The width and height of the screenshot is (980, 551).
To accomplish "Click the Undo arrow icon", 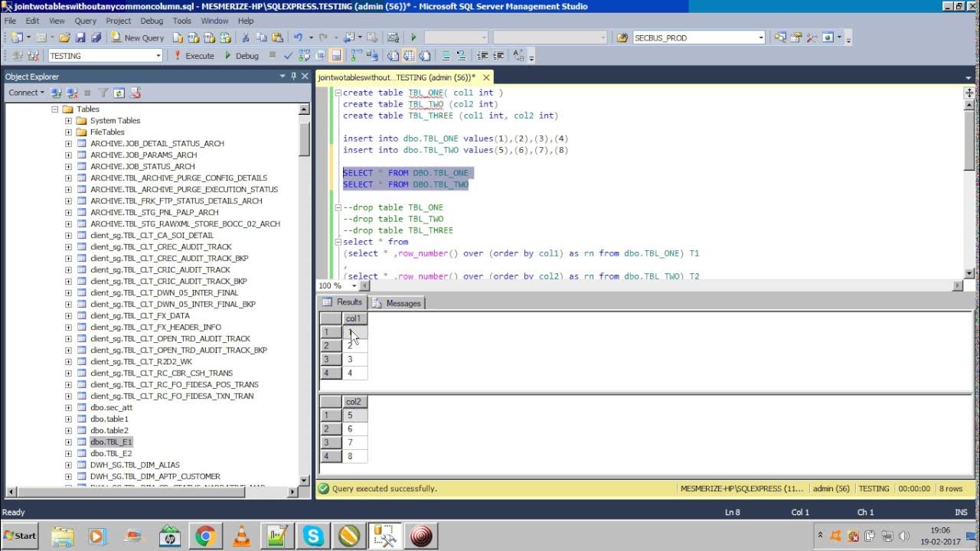I will (298, 37).
